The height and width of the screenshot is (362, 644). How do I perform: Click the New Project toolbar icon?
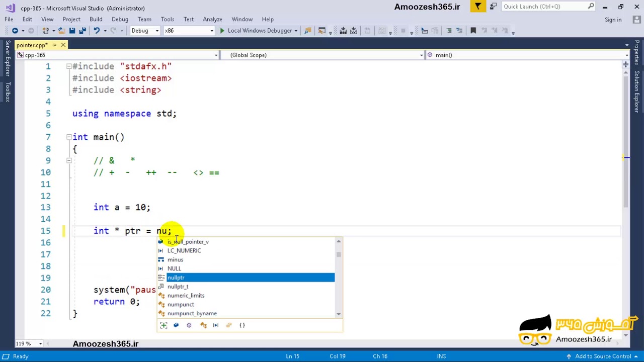click(45, 31)
